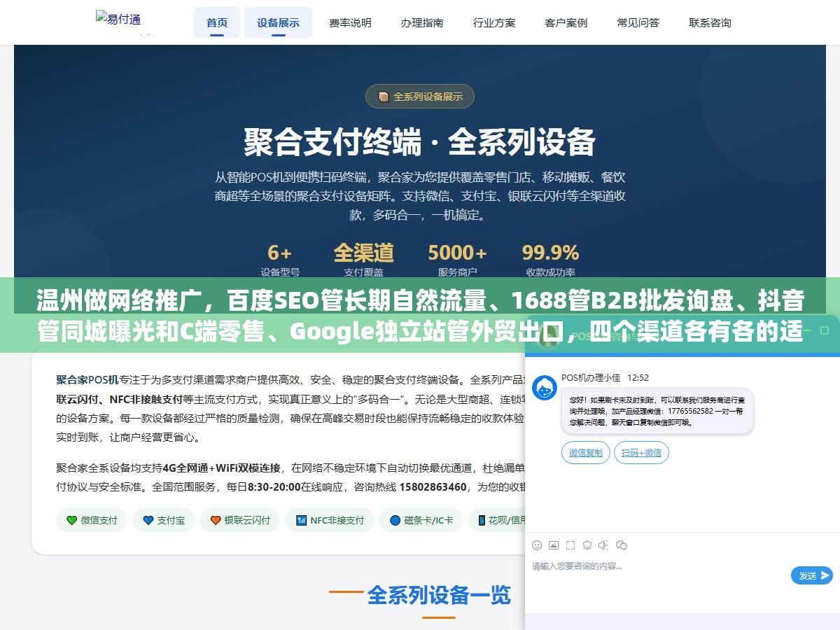Click the 5000+ 服务商户 statistic

[457, 260]
